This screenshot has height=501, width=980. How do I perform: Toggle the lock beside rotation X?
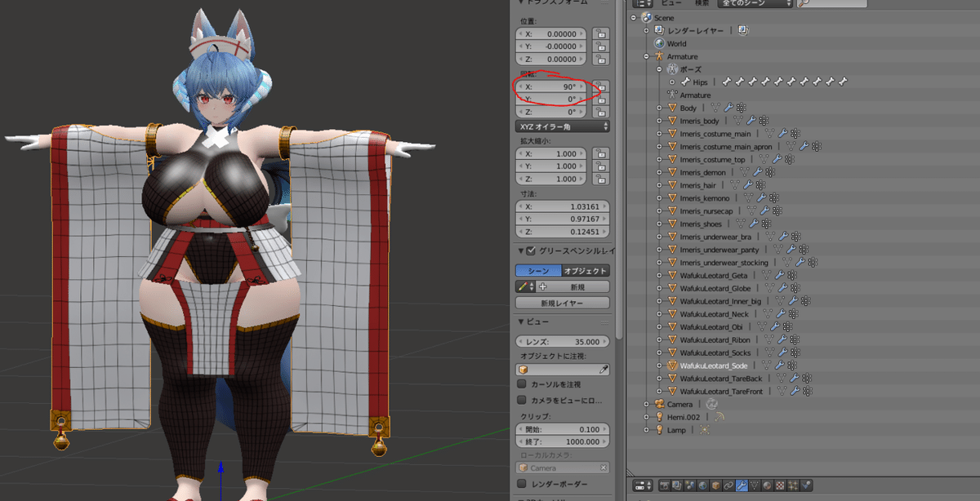600,86
